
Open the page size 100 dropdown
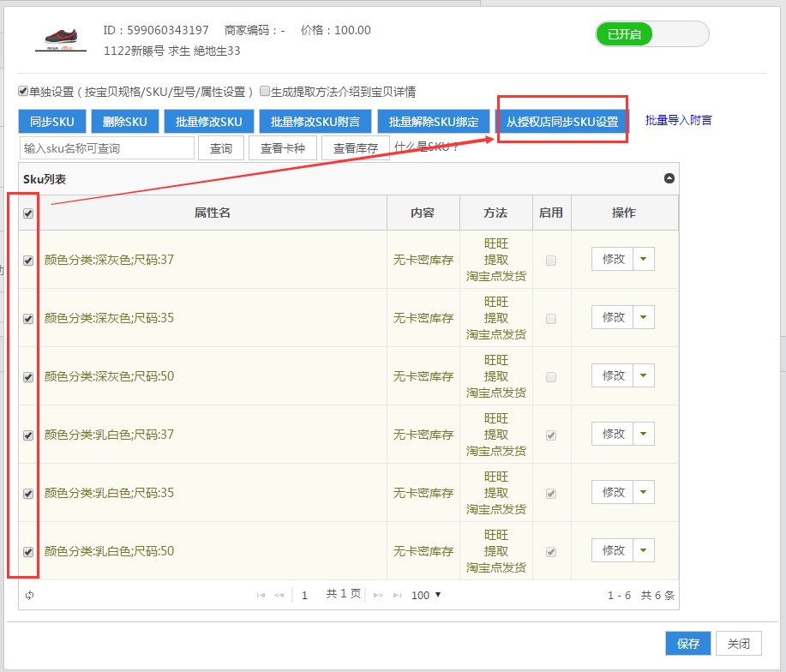tap(426, 595)
